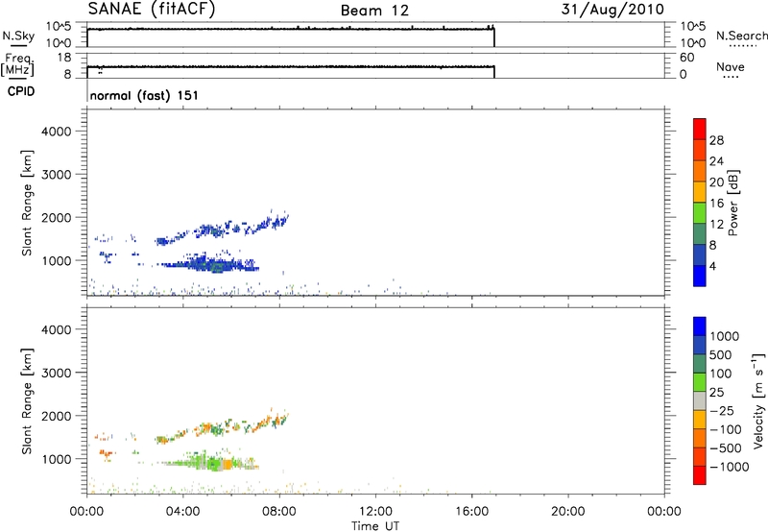The image size is (768, 532).
Task: Click the red top of the power colorbar
Action: pyautogui.click(x=700, y=129)
